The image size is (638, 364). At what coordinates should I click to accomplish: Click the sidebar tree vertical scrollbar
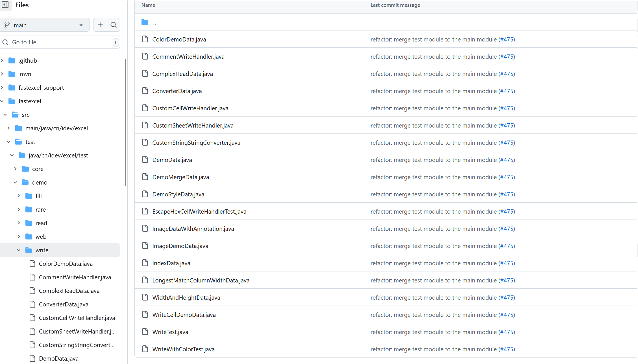point(125,122)
